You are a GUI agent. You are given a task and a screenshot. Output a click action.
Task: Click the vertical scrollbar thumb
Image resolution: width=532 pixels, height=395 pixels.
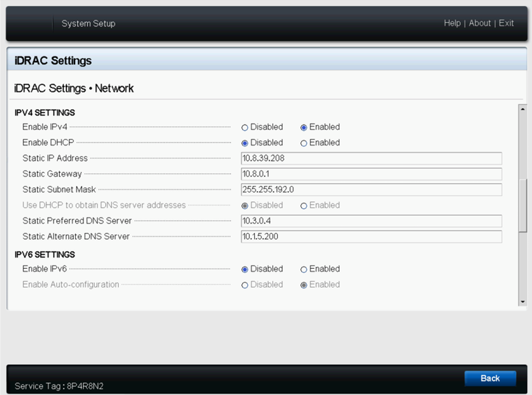click(523, 206)
